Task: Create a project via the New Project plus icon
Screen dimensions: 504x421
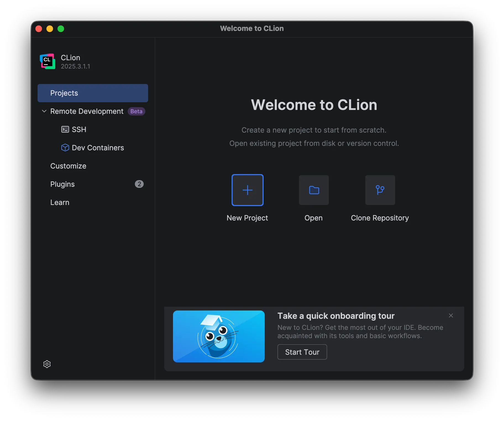Action: tap(247, 190)
